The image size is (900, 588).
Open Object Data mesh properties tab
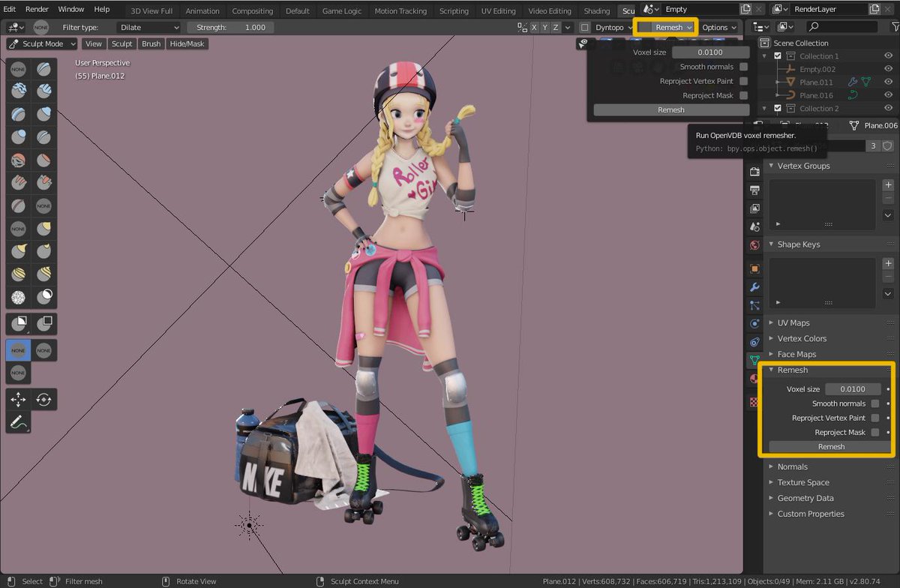754,361
